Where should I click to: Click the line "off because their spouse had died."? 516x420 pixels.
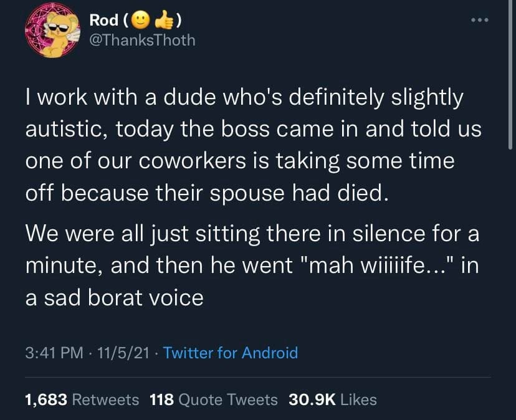point(206,192)
